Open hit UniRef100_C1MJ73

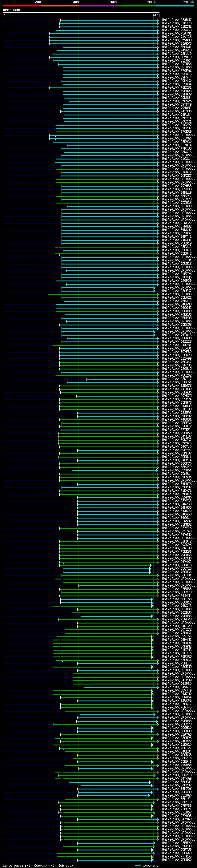click(177, 23)
